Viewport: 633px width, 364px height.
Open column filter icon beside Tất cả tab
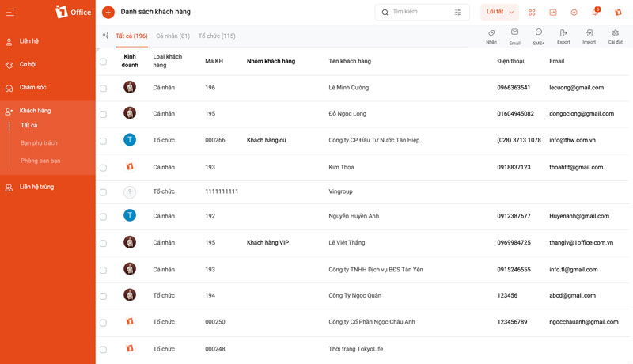click(x=105, y=36)
